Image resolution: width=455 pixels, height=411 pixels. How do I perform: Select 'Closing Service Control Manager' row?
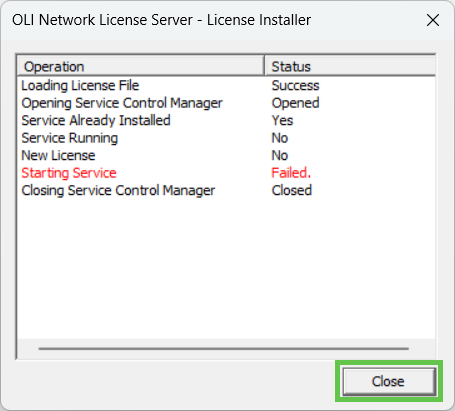pos(226,191)
